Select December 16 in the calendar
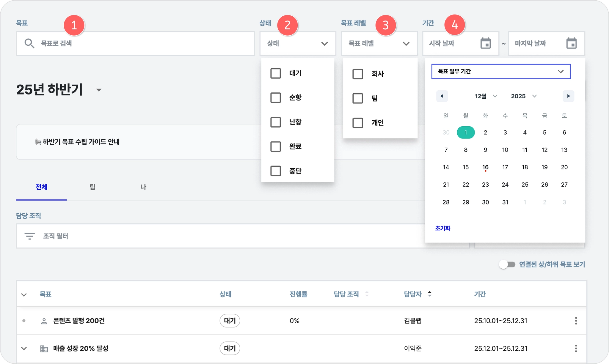This screenshot has width=609, height=364. [485, 167]
